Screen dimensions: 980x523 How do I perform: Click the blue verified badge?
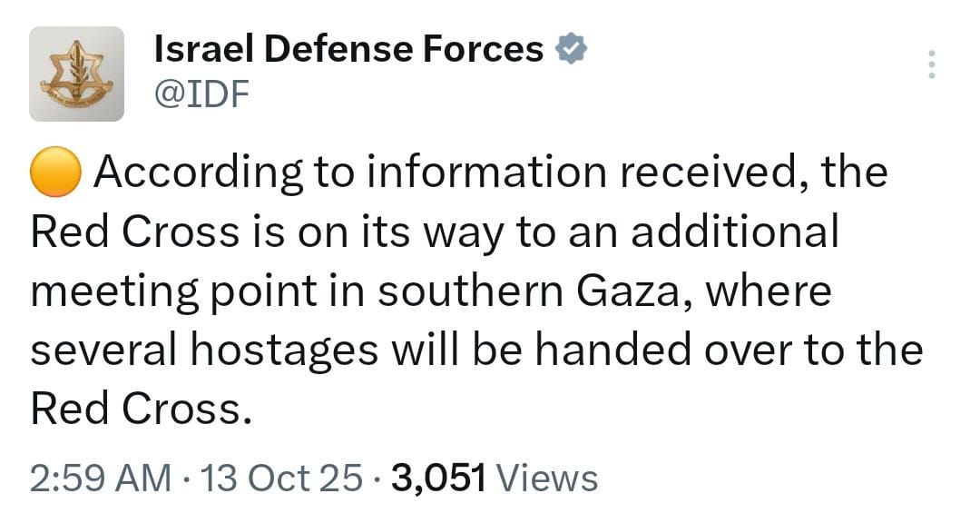click(x=571, y=51)
